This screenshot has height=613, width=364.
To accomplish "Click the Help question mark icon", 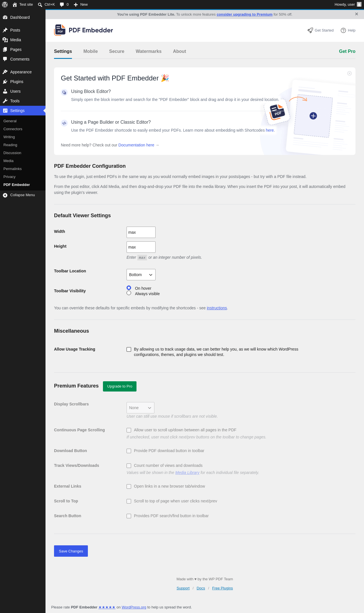I will pos(343,30).
